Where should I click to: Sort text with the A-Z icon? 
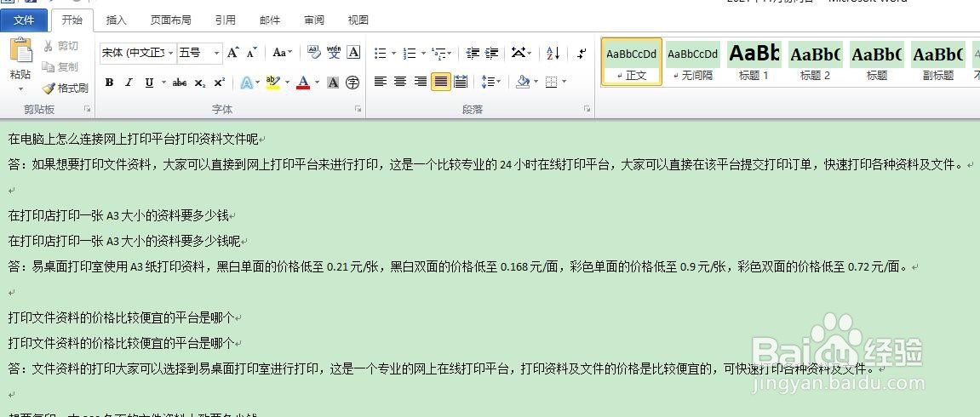pyautogui.click(x=553, y=53)
